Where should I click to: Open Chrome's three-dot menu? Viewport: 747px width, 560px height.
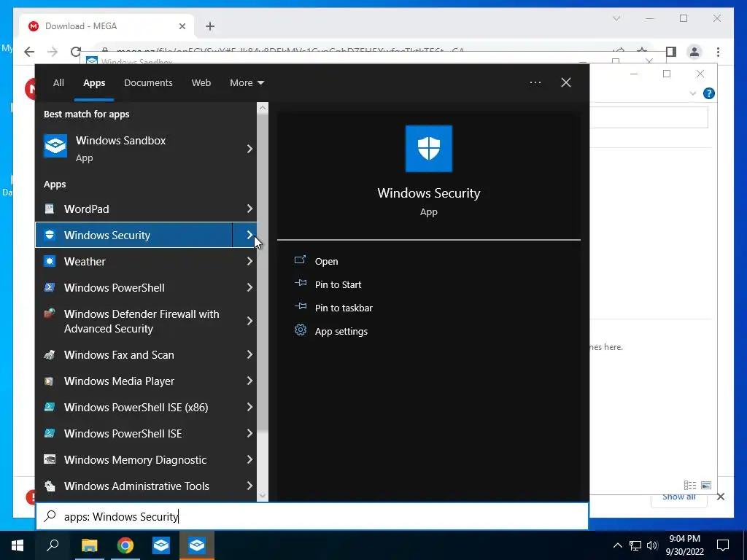point(718,52)
